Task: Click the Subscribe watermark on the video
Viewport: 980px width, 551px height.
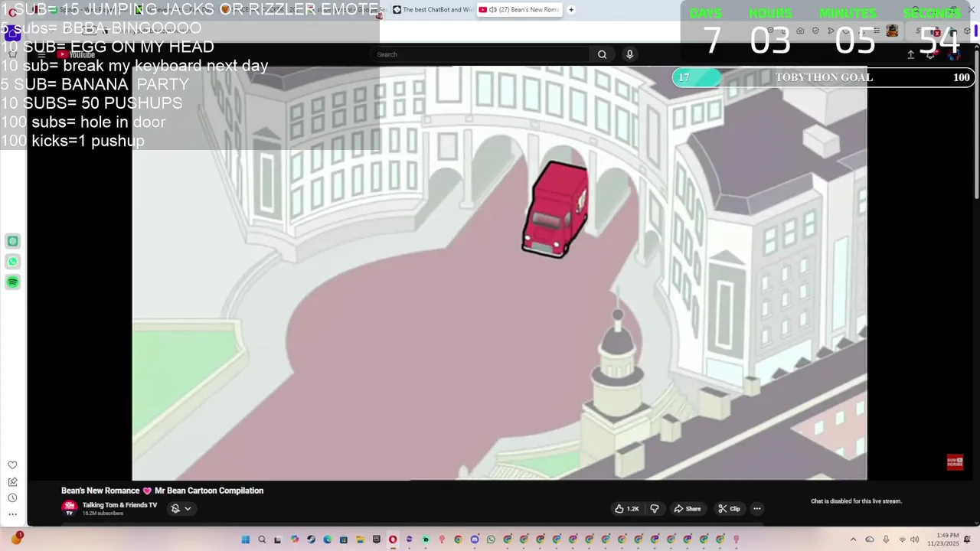Action: (955, 462)
